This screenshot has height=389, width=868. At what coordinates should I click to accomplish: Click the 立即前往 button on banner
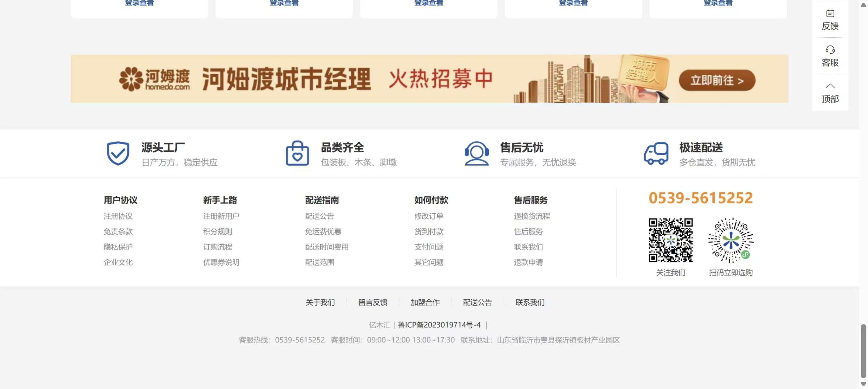(x=717, y=80)
